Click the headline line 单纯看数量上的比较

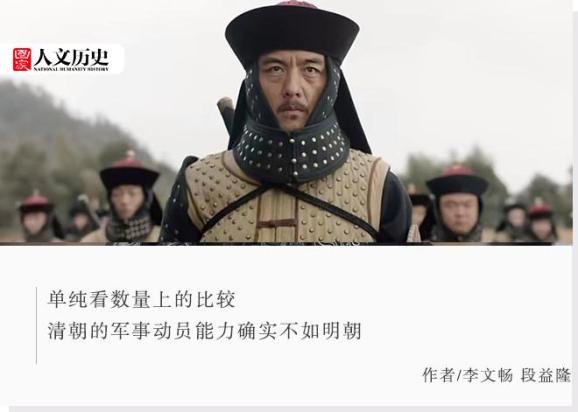(x=142, y=299)
